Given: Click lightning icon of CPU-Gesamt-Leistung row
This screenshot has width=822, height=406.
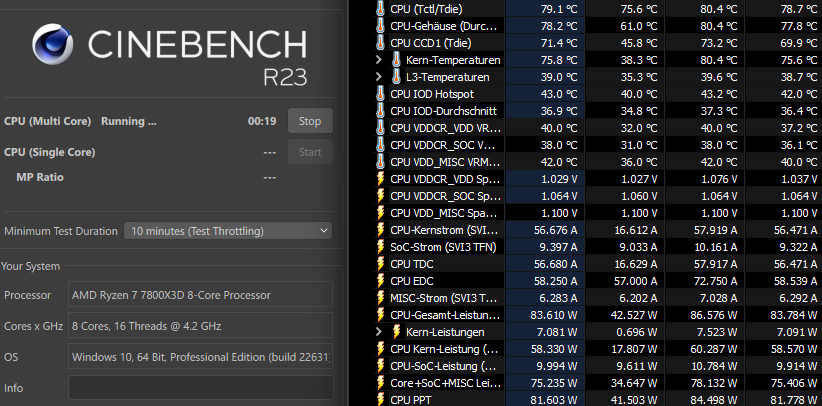Looking at the screenshot, I should pos(381,315).
